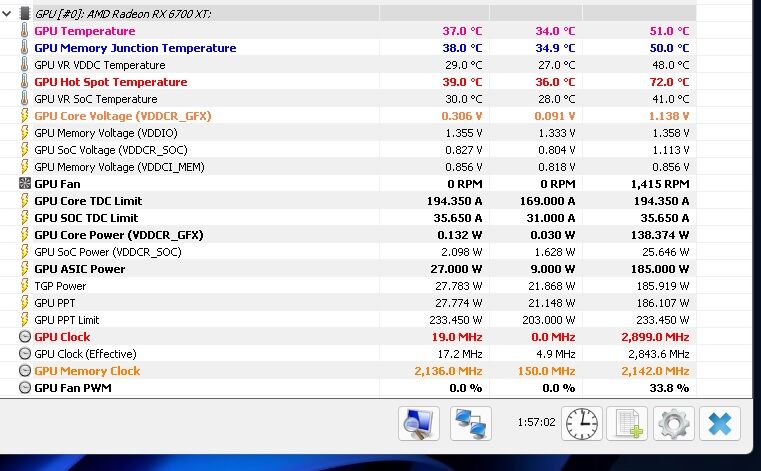
Task: Click lightning icon beside GPU Core Power (VDDCR_GFX)
Action: pos(24,235)
